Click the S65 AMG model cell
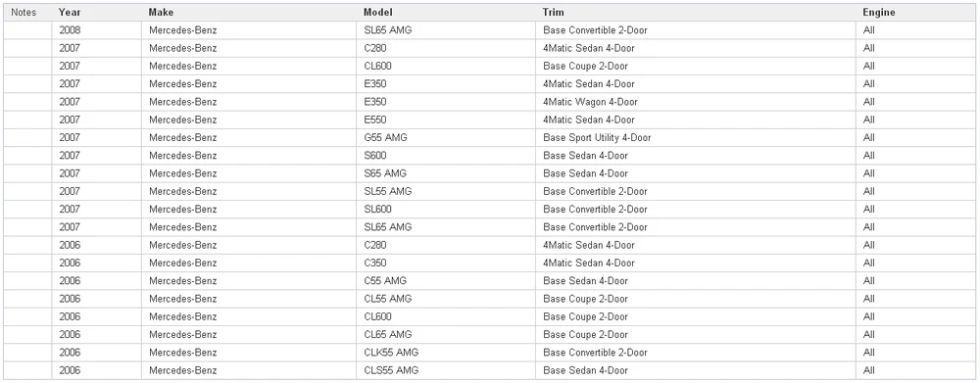This screenshot has height=383, width=980. [x=446, y=173]
